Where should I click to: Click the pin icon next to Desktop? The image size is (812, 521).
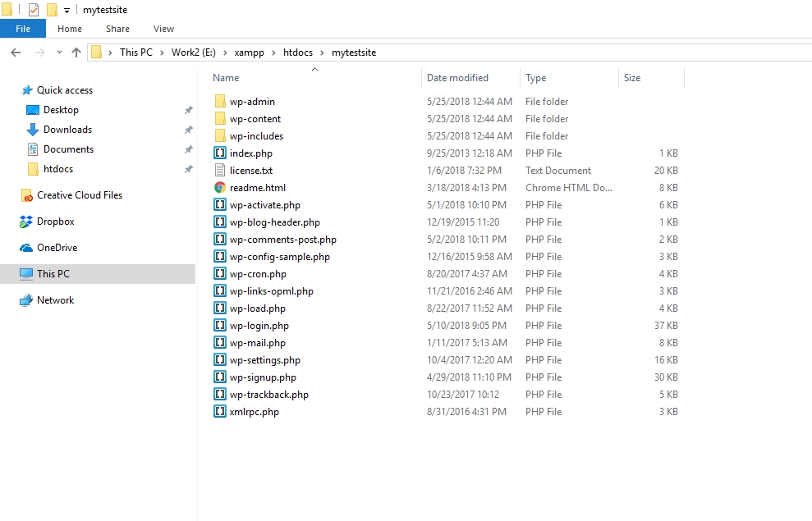click(189, 110)
